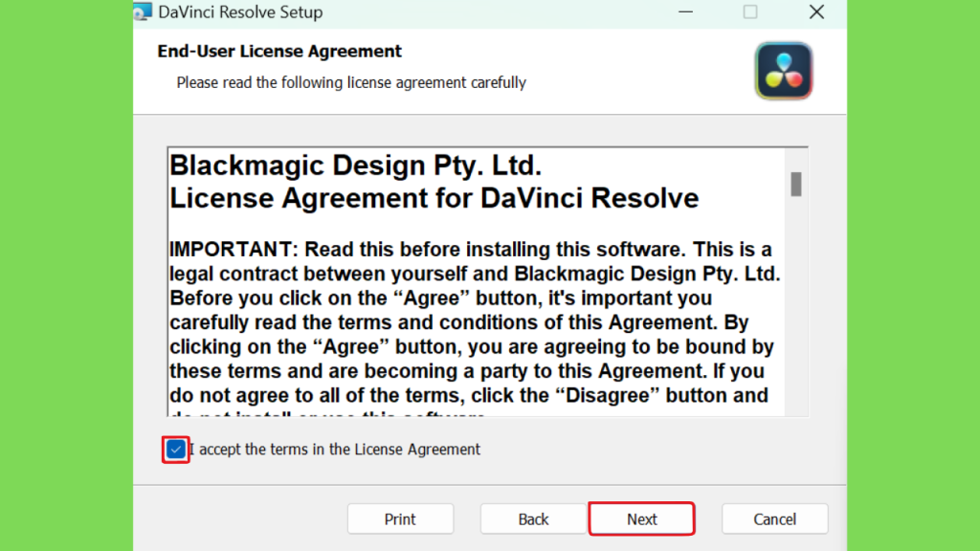This screenshot has width=980, height=551.
Task: Click the "I accept the terms" label text
Action: pos(335,450)
